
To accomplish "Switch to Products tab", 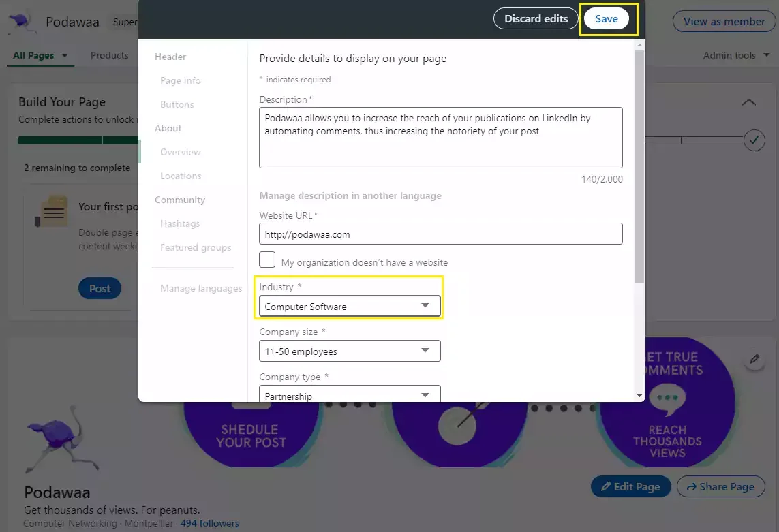I will tap(109, 56).
